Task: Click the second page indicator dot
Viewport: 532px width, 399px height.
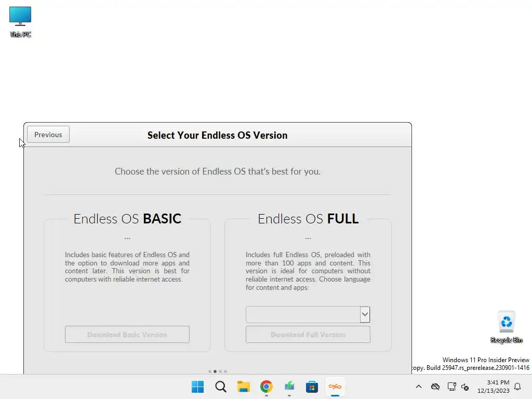Action: click(x=215, y=371)
